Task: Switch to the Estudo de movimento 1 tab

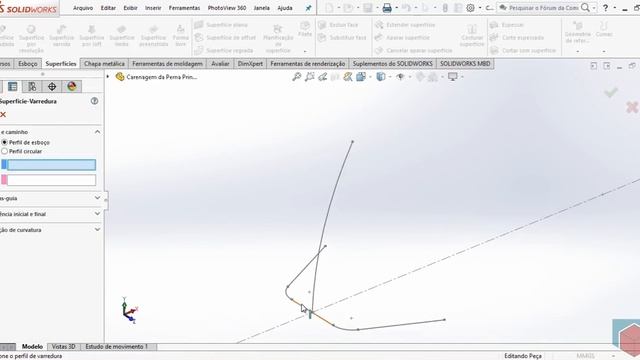Action: [x=116, y=347]
